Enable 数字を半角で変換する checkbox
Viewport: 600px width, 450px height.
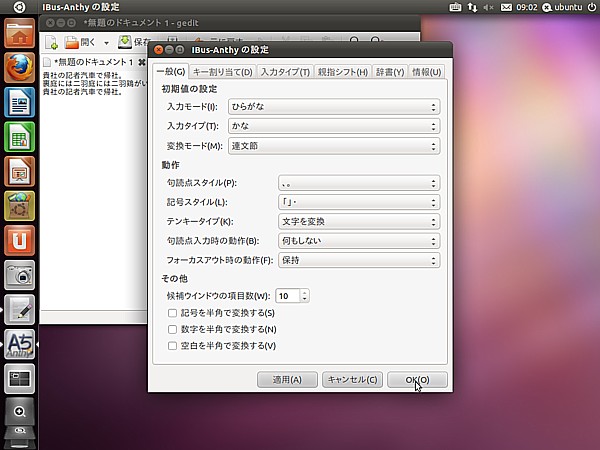(x=172, y=329)
